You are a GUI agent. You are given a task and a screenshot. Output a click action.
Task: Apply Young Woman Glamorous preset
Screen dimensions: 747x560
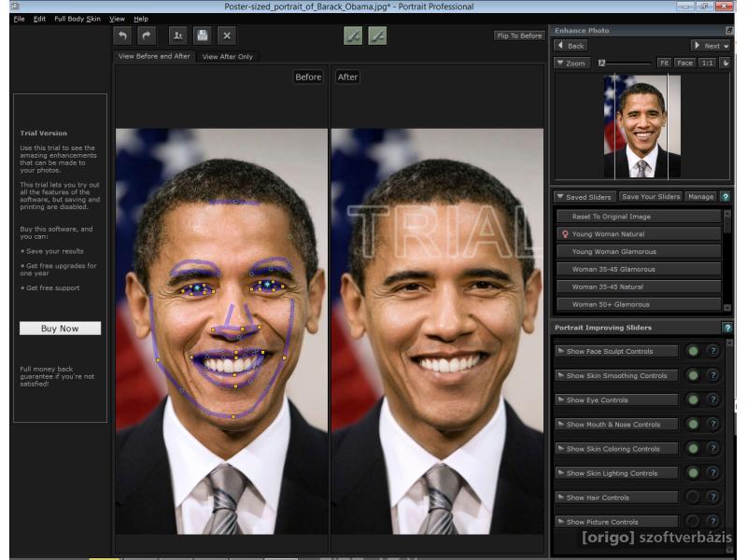coord(639,251)
